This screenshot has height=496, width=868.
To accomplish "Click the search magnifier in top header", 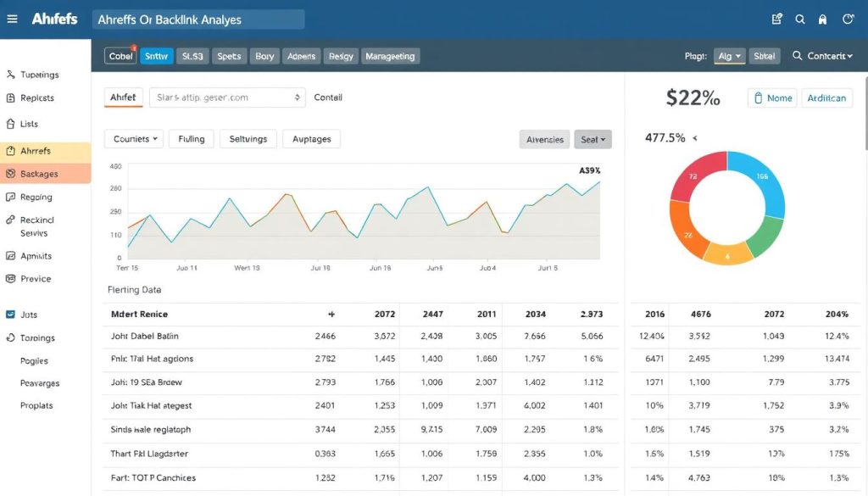I will pyautogui.click(x=800, y=20).
